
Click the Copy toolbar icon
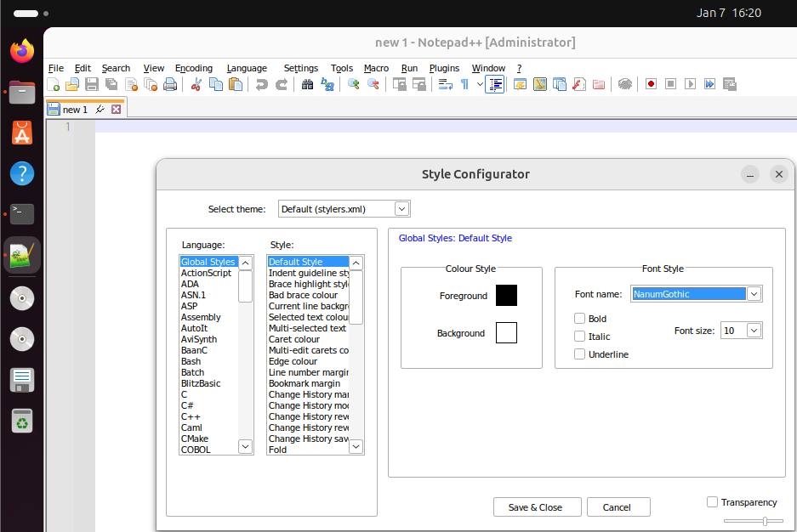(x=216, y=84)
